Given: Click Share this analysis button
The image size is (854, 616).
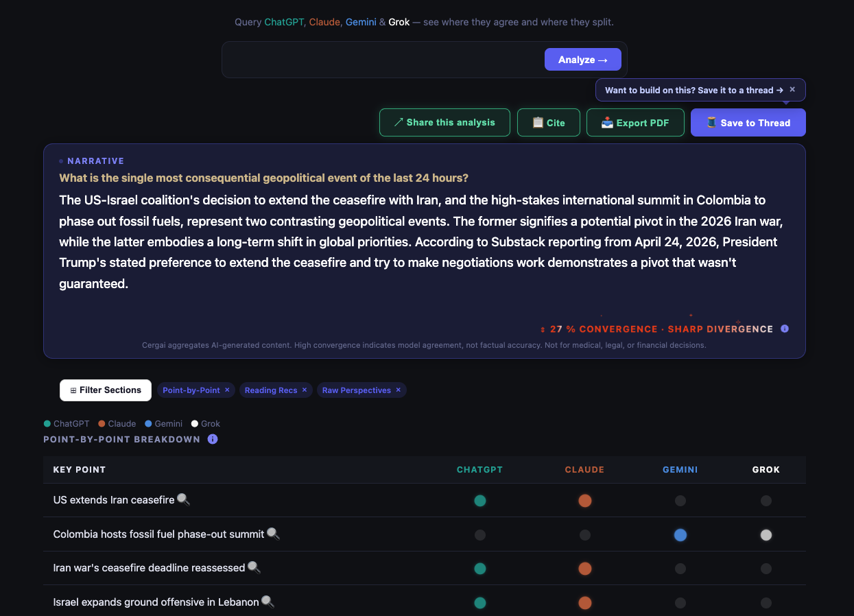Looking at the screenshot, I should coord(444,122).
